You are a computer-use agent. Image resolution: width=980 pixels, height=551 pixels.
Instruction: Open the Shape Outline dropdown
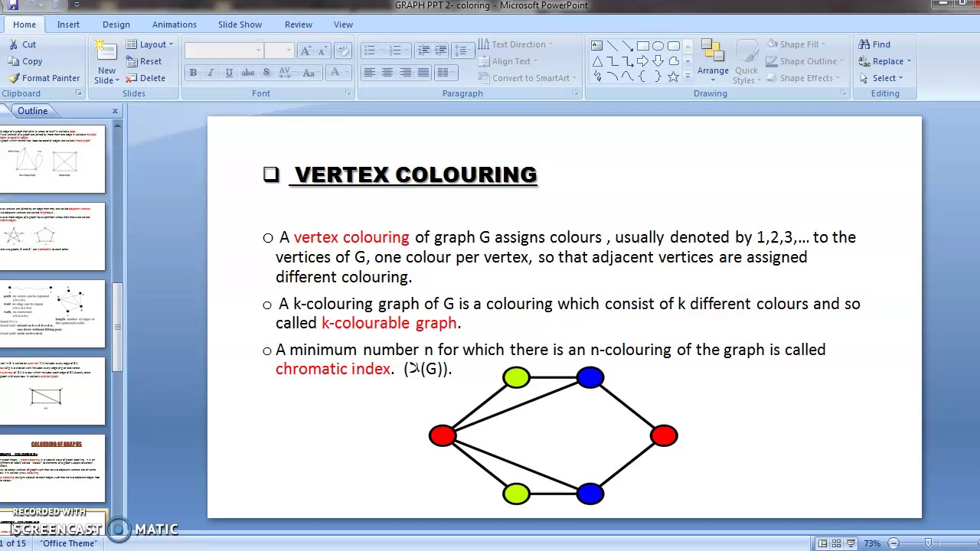tap(805, 61)
